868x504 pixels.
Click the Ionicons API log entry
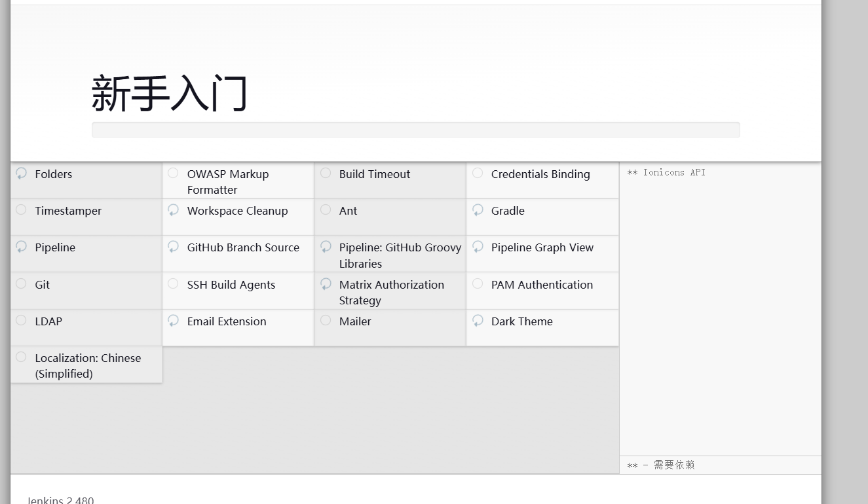[666, 173]
